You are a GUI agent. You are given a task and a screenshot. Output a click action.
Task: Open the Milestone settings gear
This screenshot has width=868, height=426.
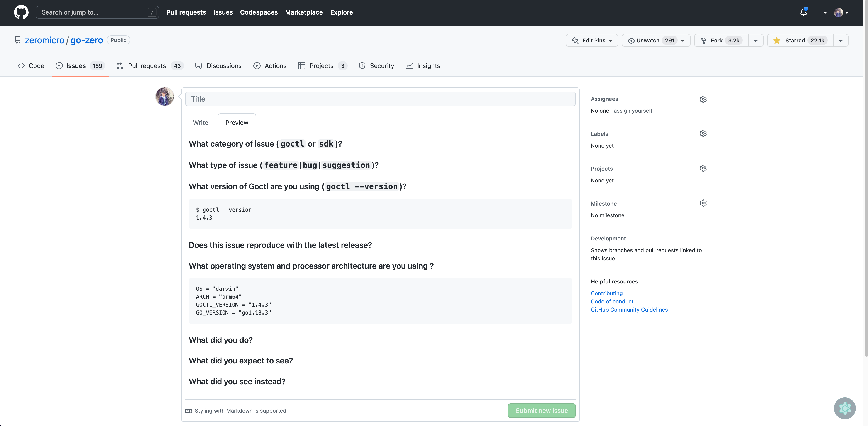click(703, 203)
